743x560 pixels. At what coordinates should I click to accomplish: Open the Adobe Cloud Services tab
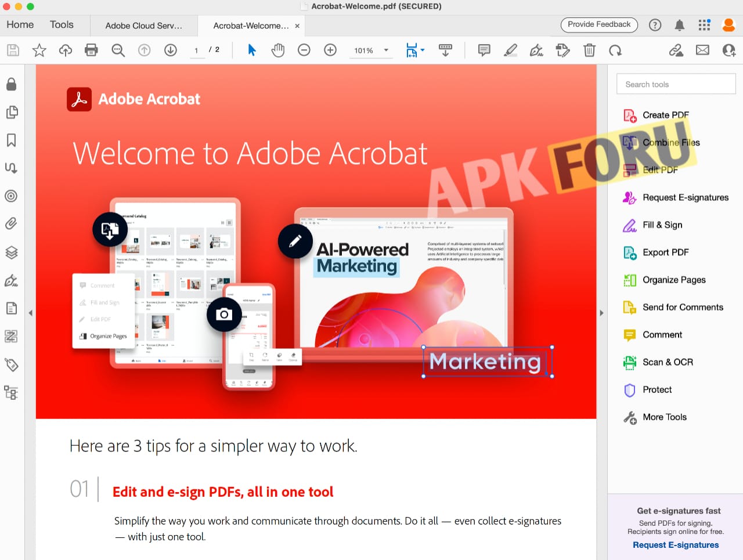pos(144,26)
